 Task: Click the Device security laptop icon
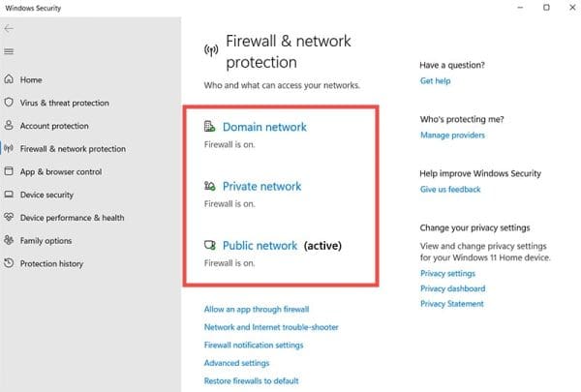(x=9, y=195)
